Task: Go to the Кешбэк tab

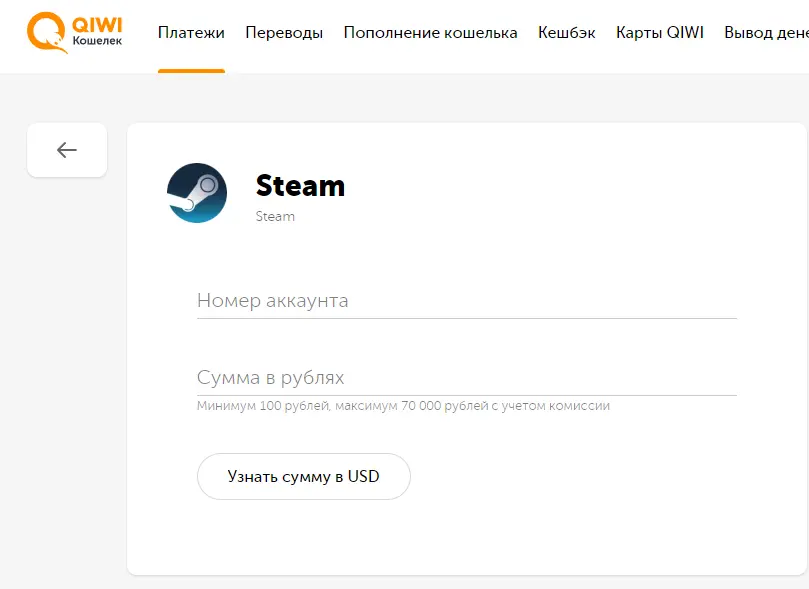Action: click(567, 33)
